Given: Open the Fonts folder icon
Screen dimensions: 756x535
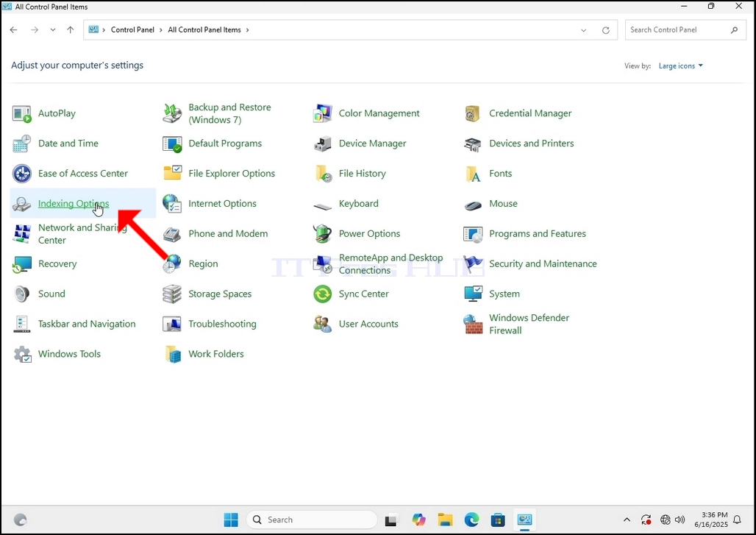Looking at the screenshot, I should pyautogui.click(x=472, y=174).
